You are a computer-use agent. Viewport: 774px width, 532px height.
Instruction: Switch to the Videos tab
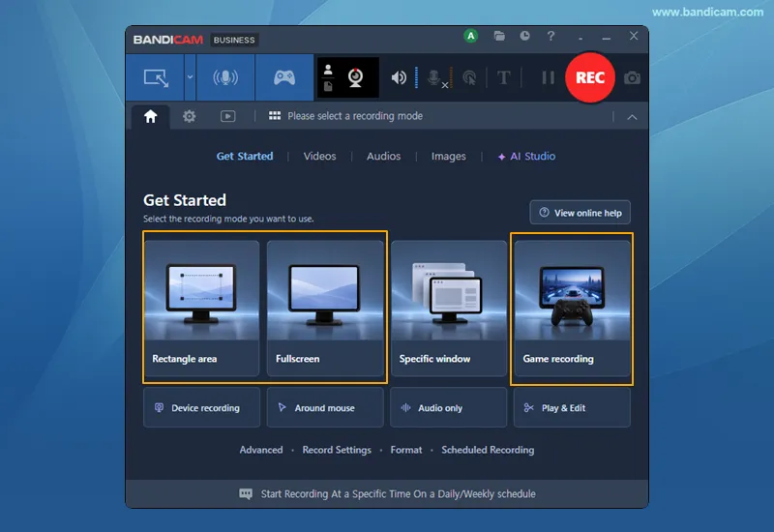click(x=319, y=157)
